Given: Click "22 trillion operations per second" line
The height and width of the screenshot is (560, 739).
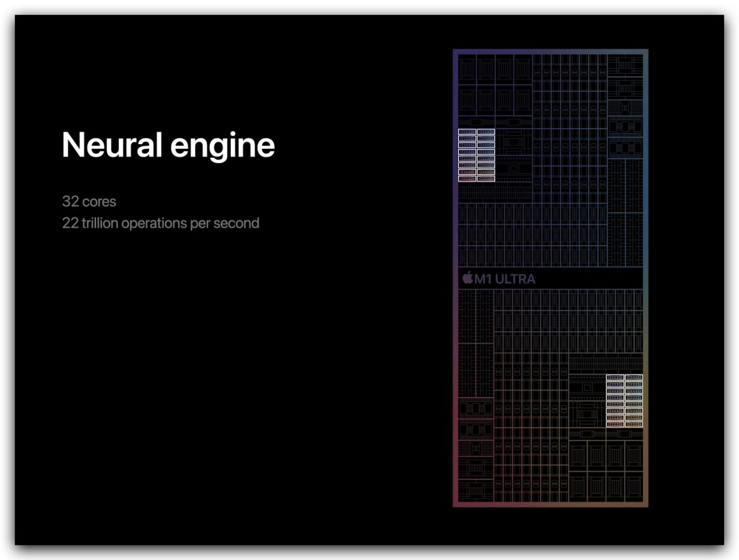Looking at the screenshot, I should [160, 223].
